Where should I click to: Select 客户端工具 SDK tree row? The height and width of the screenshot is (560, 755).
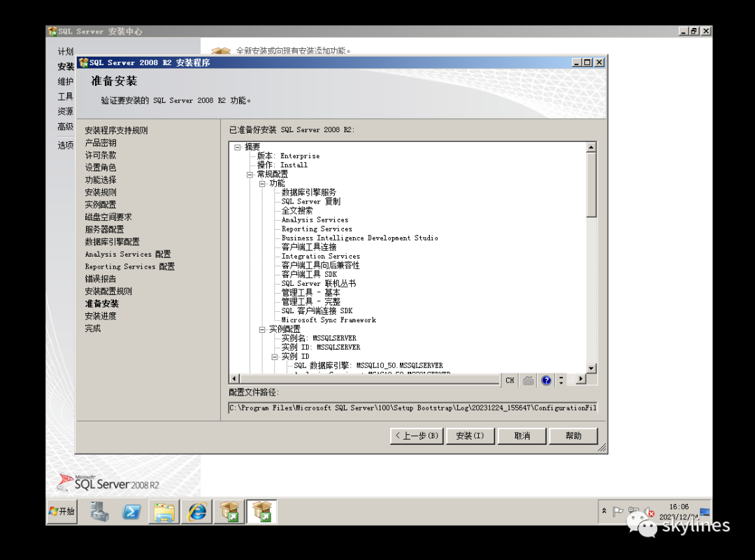click(x=309, y=275)
